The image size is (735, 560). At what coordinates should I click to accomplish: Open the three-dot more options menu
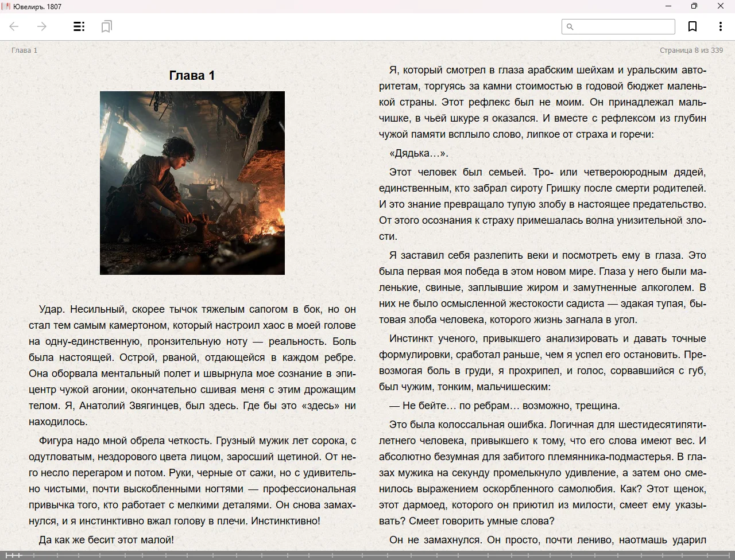pos(720,26)
